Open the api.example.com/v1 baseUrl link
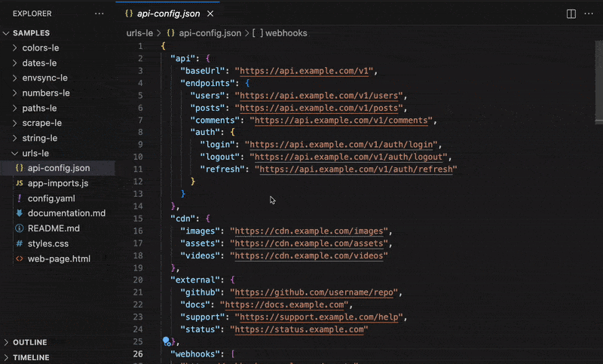603x364 pixels. point(306,71)
